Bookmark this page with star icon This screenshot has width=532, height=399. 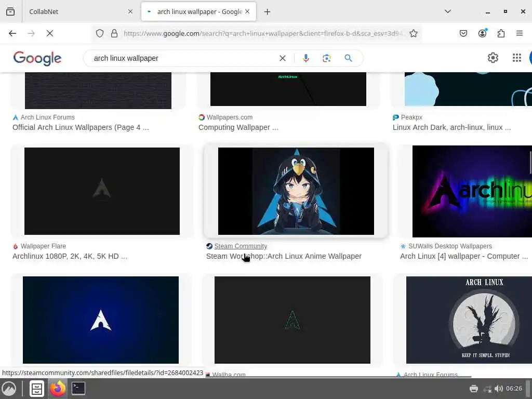(x=413, y=33)
